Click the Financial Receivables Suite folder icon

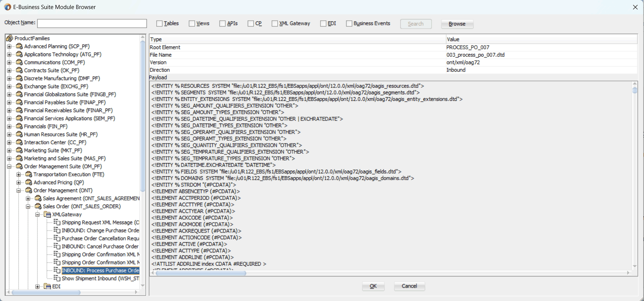click(x=19, y=110)
